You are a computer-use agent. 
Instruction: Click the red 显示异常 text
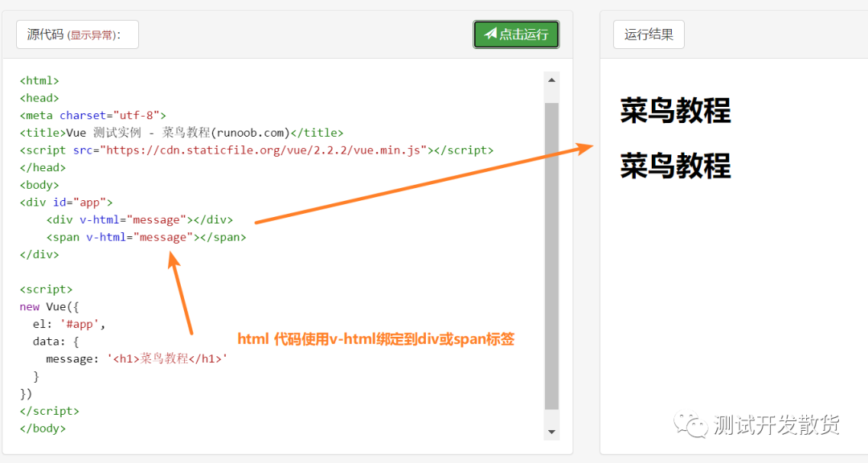click(92, 35)
